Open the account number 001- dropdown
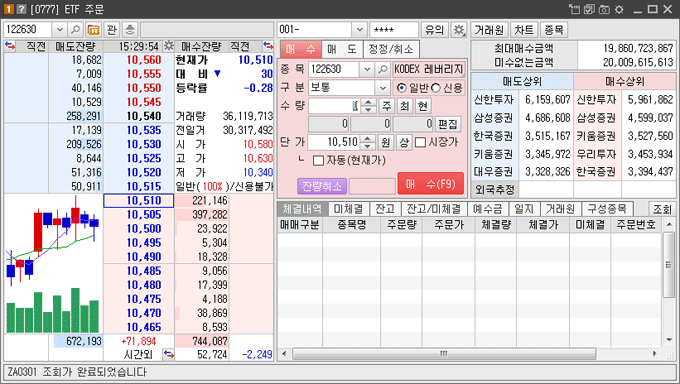 point(359,30)
